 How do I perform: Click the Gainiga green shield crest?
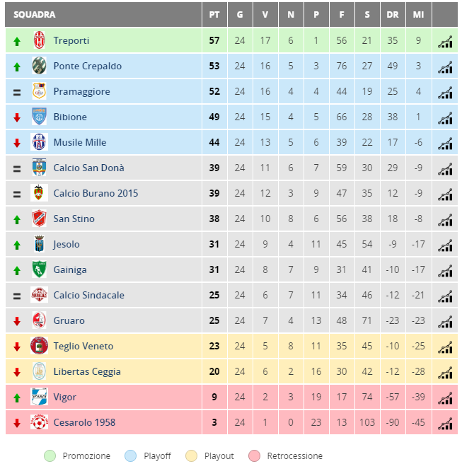pyautogui.click(x=39, y=269)
